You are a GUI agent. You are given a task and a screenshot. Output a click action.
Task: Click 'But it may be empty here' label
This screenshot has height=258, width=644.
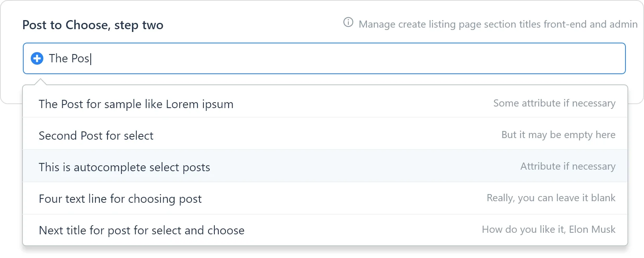click(x=558, y=135)
